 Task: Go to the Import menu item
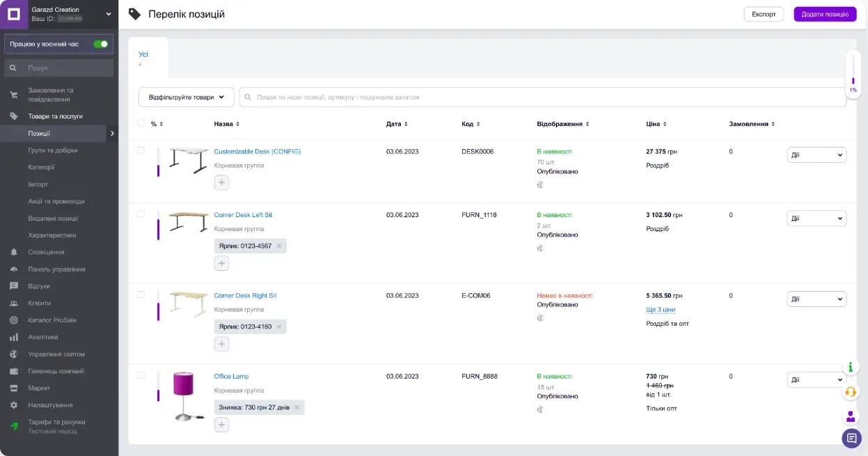(38, 184)
